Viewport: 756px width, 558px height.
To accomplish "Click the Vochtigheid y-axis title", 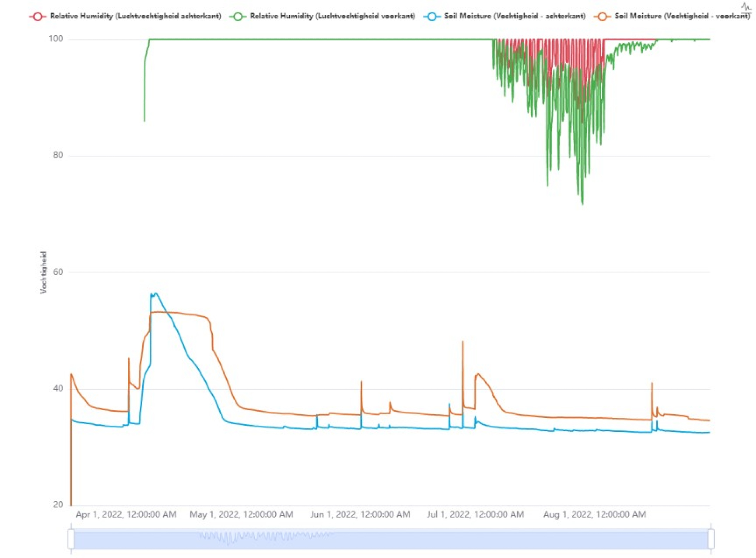I will tap(43, 272).
